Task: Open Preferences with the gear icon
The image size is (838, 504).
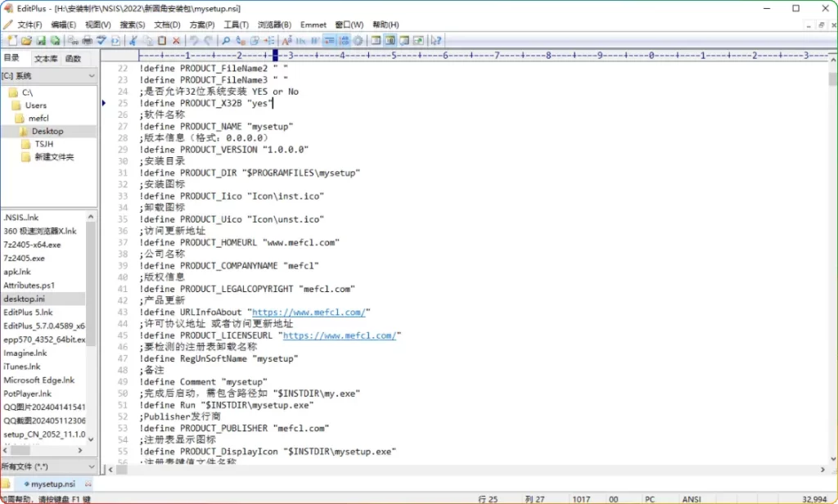Action: point(358,41)
